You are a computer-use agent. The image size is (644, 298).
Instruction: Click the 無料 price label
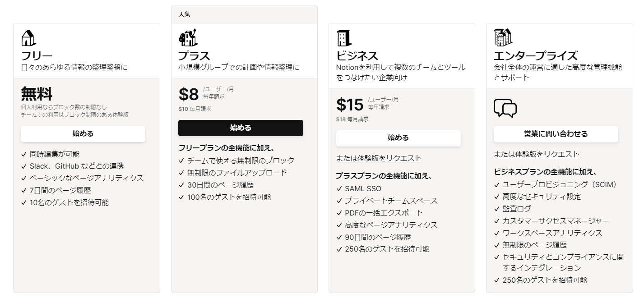(x=37, y=94)
